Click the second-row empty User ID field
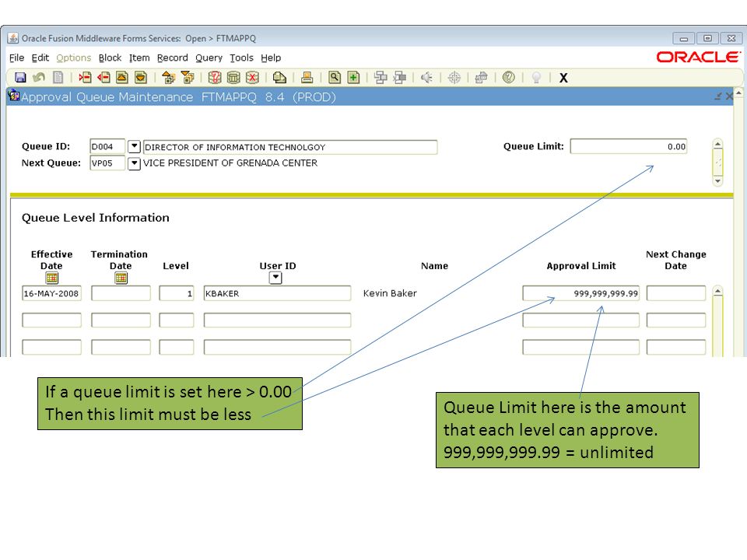The width and height of the screenshot is (747, 560). [x=277, y=320]
